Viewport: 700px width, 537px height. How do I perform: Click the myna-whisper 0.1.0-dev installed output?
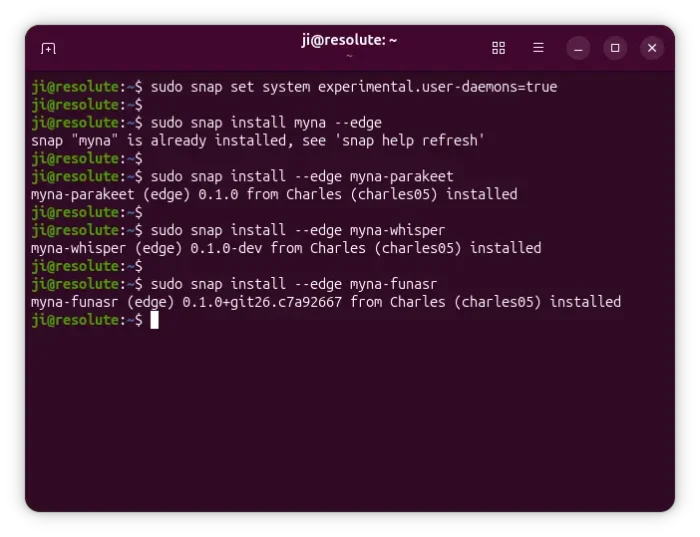(286, 248)
